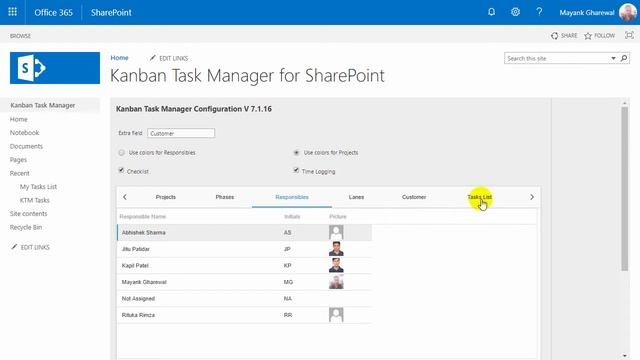
Task: Click Rituka Rimza's placeholder picture
Action: [x=336, y=315]
